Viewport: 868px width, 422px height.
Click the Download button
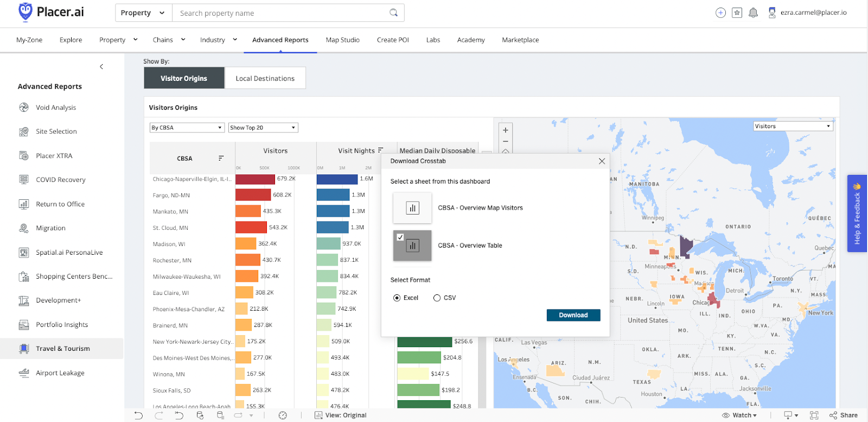(x=573, y=315)
